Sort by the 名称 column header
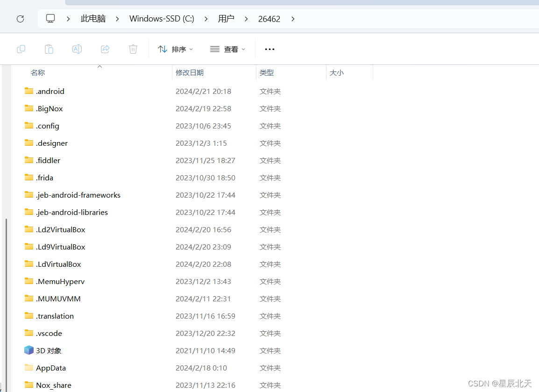Viewport: 539px width, 392px height. click(x=38, y=72)
